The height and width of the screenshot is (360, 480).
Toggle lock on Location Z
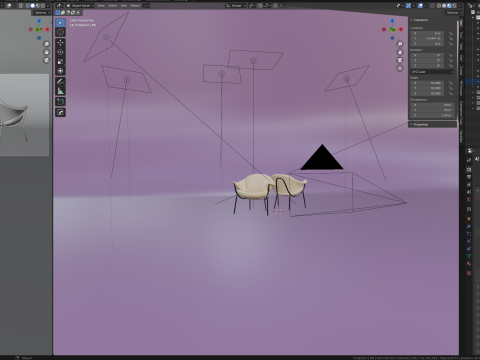pos(450,43)
